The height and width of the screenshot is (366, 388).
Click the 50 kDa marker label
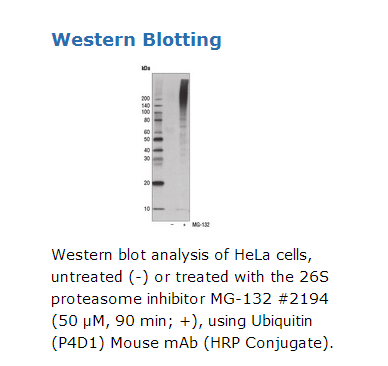pyautogui.click(x=147, y=139)
